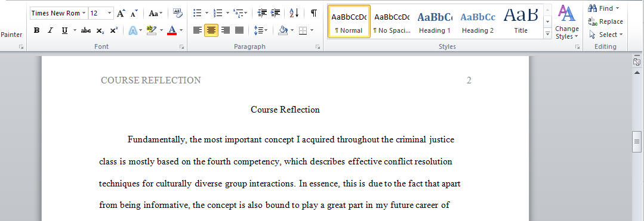
Task: Open the font size combo box
Action: tap(101, 13)
